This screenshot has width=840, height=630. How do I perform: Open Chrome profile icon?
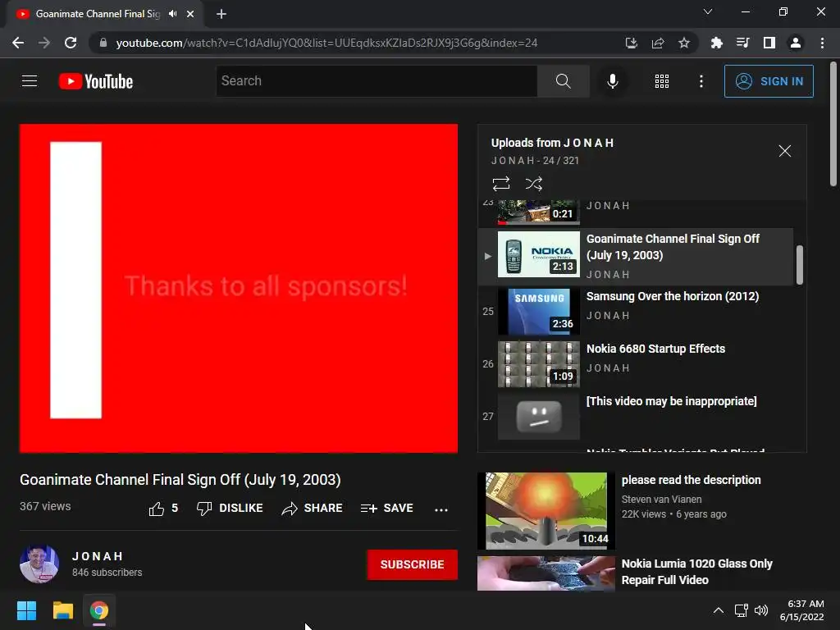pyautogui.click(x=796, y=43)
